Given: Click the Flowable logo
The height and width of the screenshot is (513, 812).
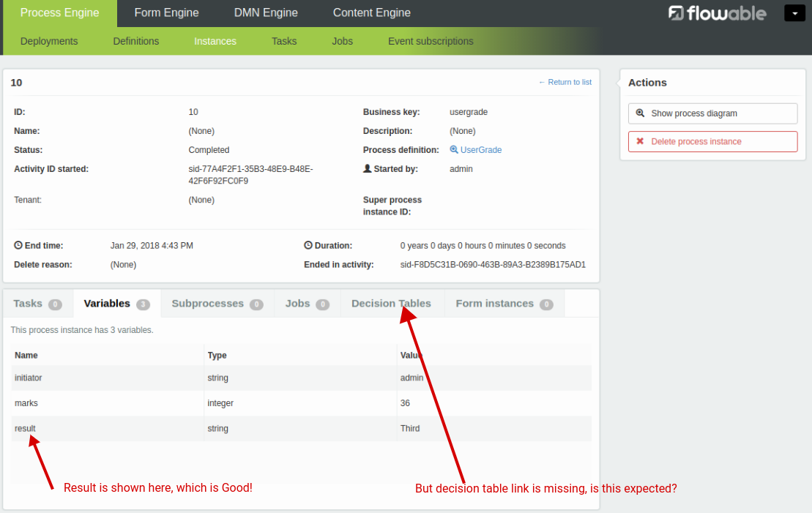Looking at the screenshot, I should coord(717,13).
